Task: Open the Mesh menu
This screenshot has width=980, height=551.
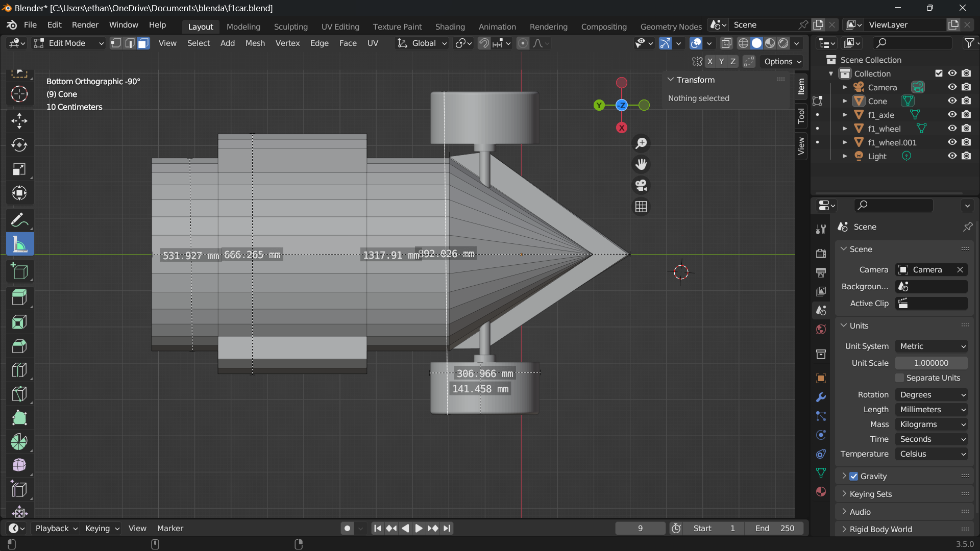Action: pos(255,43)
